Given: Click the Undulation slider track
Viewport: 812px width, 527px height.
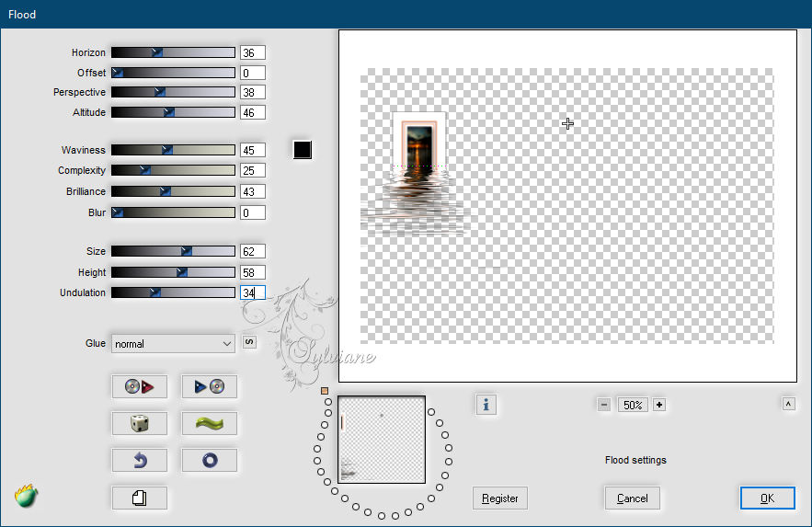Looking at the screenshot, I should pyautogui.click(x=173, y=292).
